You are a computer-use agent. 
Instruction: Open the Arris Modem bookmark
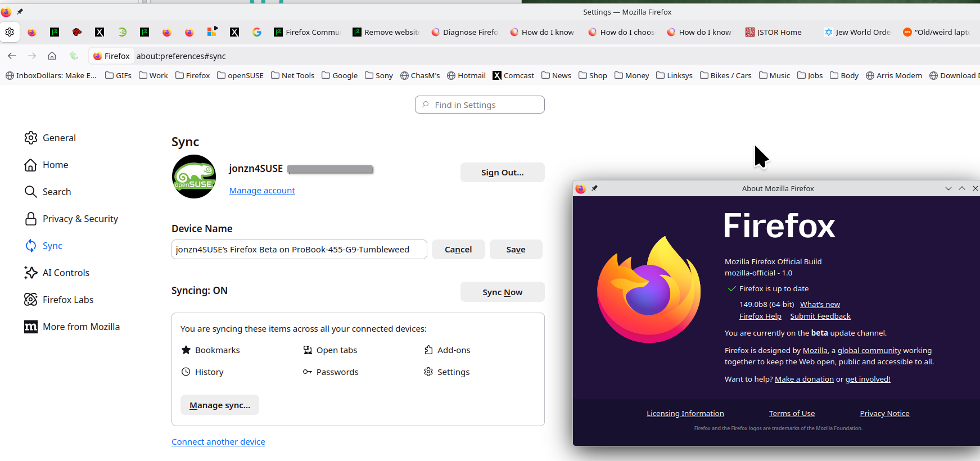coord(894,75)
